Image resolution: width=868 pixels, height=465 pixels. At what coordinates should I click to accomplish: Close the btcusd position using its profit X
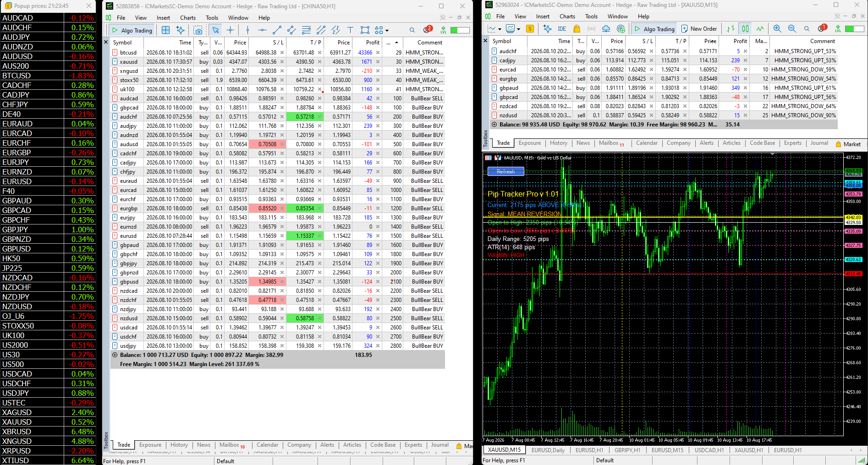tap(378, 53)
